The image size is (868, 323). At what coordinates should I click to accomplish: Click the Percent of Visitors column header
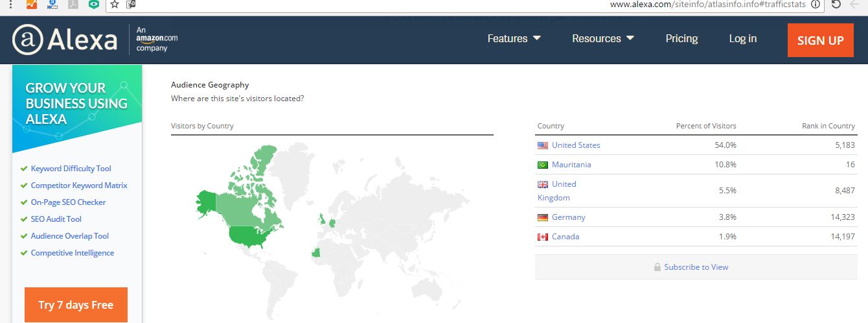(706, 126)
